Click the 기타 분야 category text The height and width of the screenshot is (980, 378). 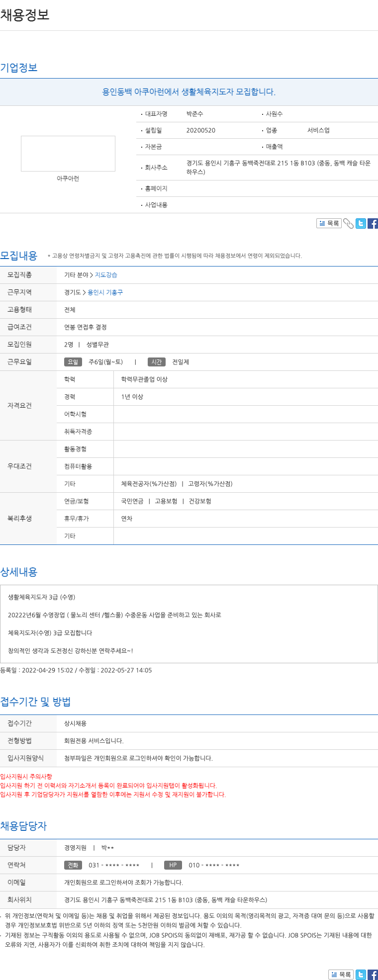76,275
